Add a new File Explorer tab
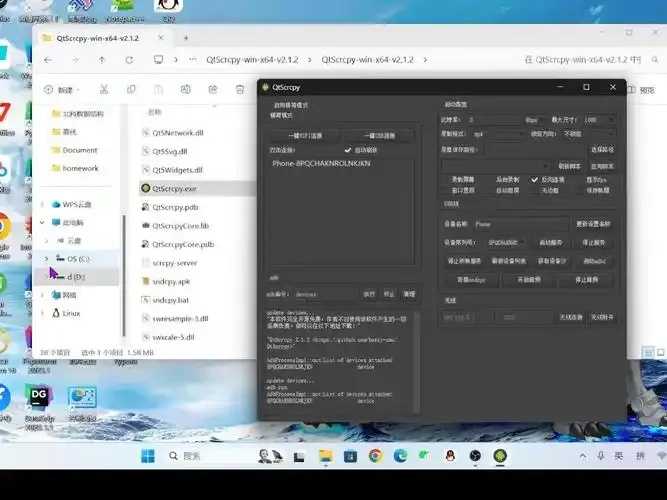 pos(186,38)
